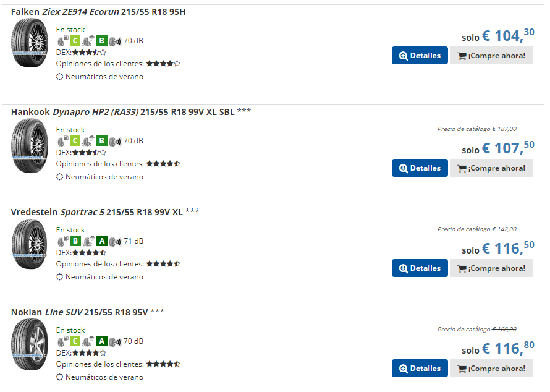This screenshot has width=550, height=392.
Task: Click ¡Compre ahora! for Nokian Line SUV
Action: [x=491, y=369]
